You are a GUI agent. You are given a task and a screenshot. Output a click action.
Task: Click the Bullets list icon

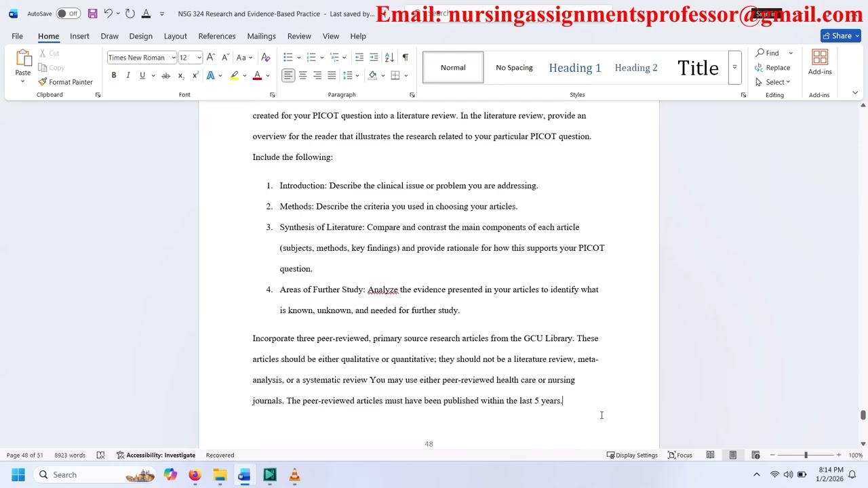click(x=288, y=58)
